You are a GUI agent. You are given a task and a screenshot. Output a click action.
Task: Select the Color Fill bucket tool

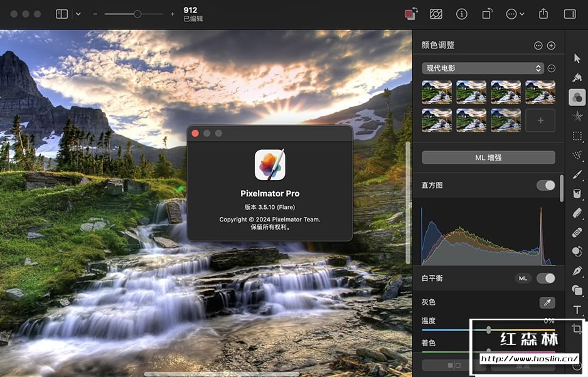click(x=577, y=193)
